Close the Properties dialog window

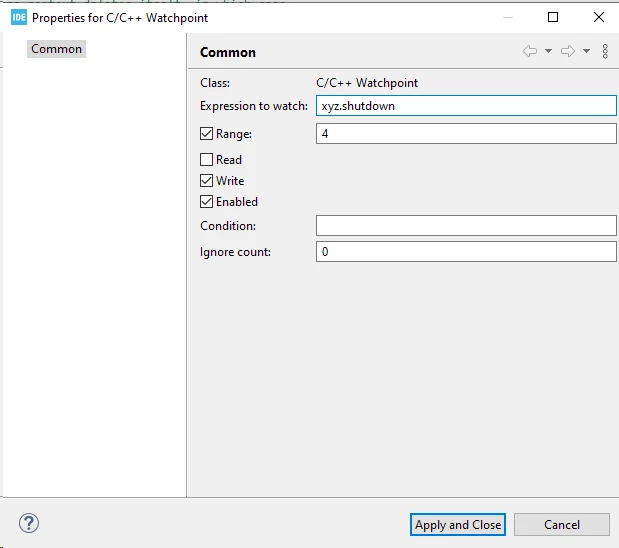[599, 17]
